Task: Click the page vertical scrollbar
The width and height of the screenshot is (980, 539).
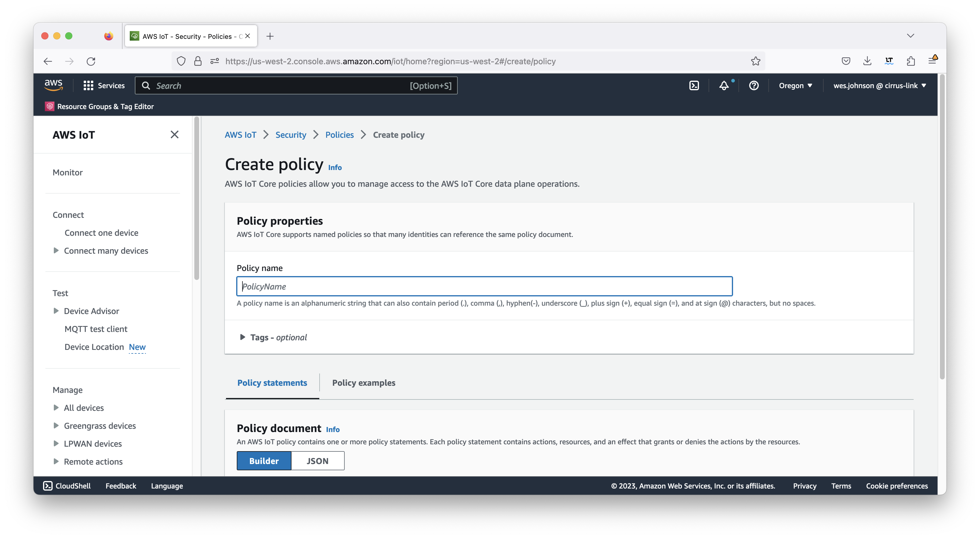Action: 942,226
